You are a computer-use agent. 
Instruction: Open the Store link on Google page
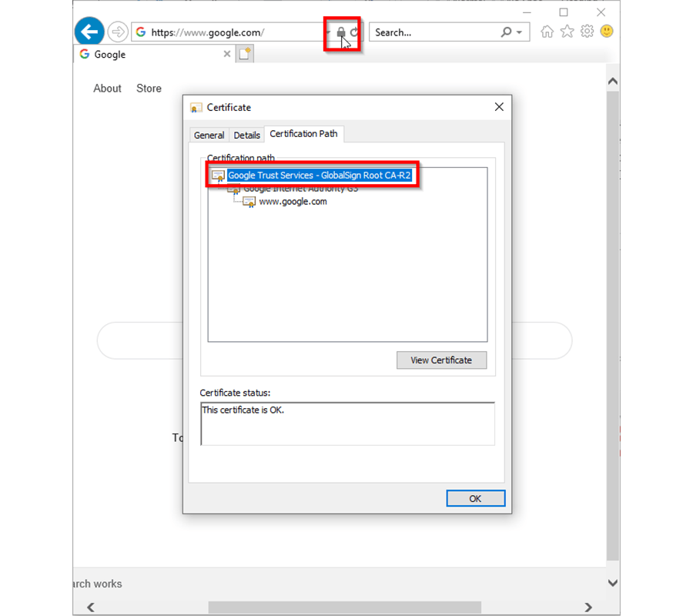[149, 89]
